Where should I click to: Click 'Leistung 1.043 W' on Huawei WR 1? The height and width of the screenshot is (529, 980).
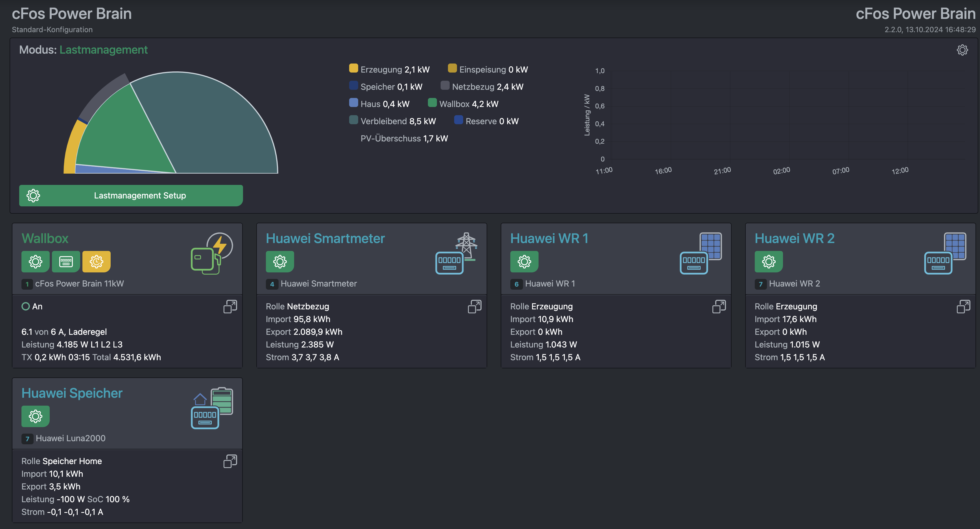click(543, 344)
